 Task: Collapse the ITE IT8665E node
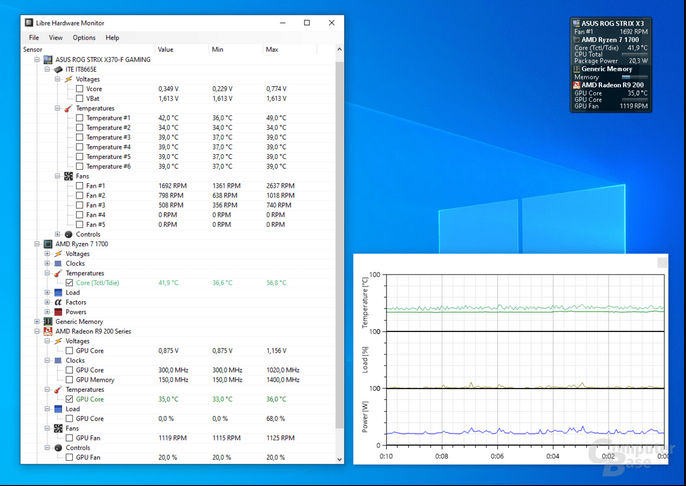click(x=47, y=70)
